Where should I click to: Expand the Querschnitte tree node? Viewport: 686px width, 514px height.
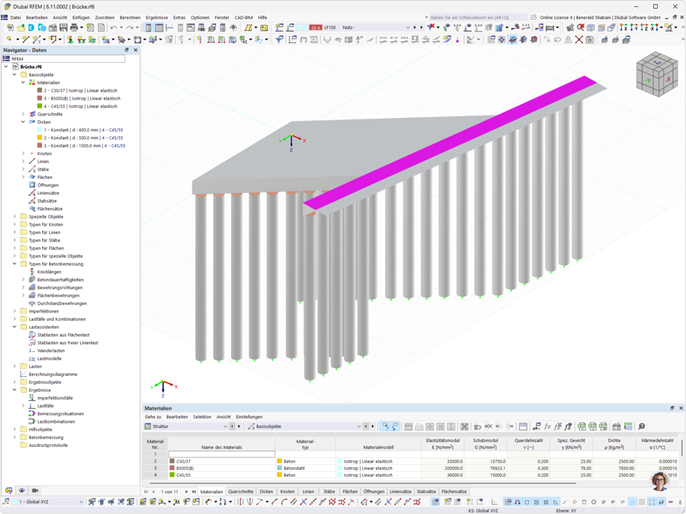click(23, 114)
